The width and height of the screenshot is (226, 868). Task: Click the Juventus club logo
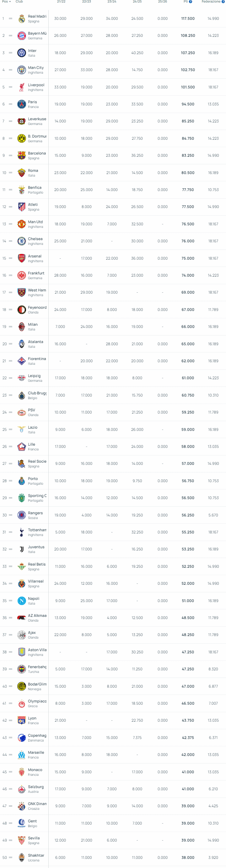pyautogui.click(x=22, y=549)
